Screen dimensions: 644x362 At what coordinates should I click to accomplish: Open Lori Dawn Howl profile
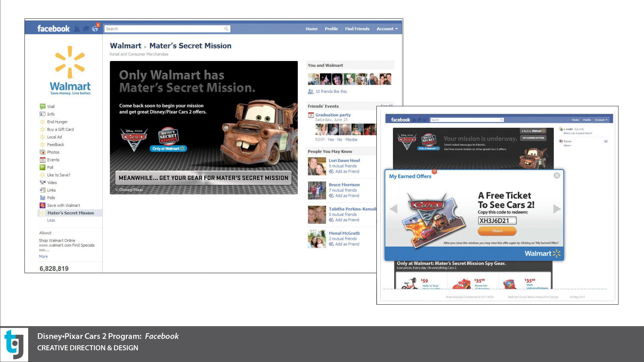(x=344, y=161)
